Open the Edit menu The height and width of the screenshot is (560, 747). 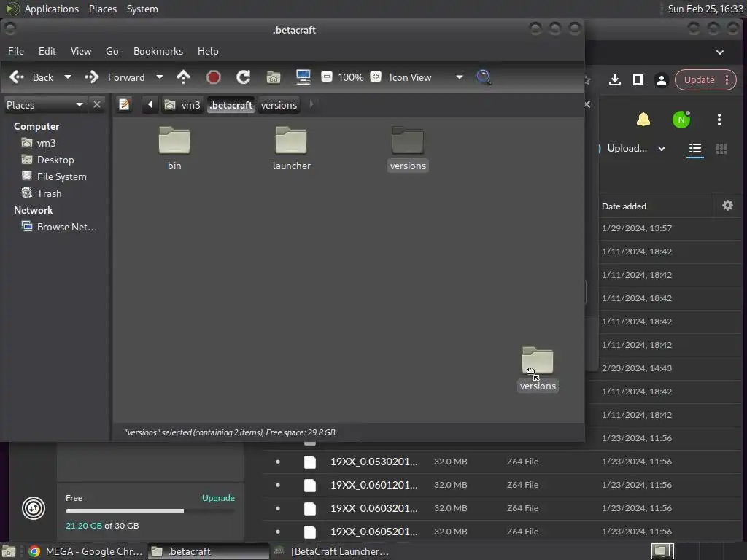coord(47,51)
